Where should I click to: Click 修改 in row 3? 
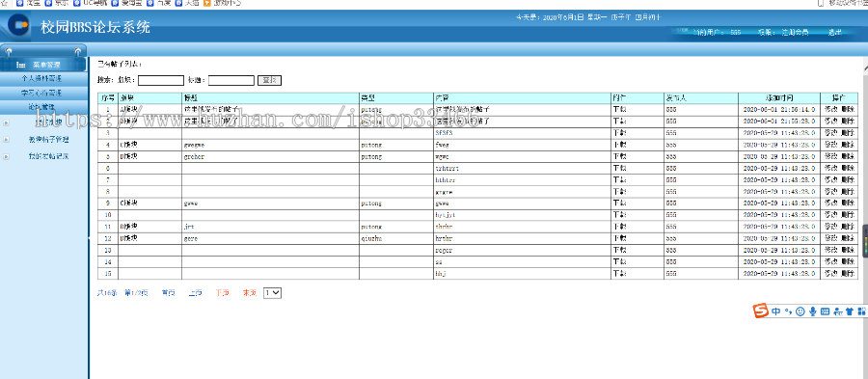pos(830,133)
